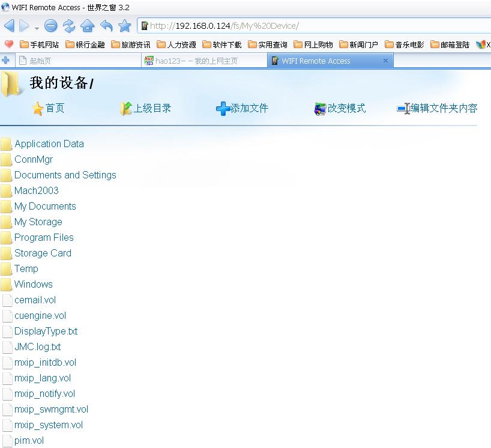Click the browser Back arrow button
Viewport: 491px width, 448px height.
coord(9,26)
